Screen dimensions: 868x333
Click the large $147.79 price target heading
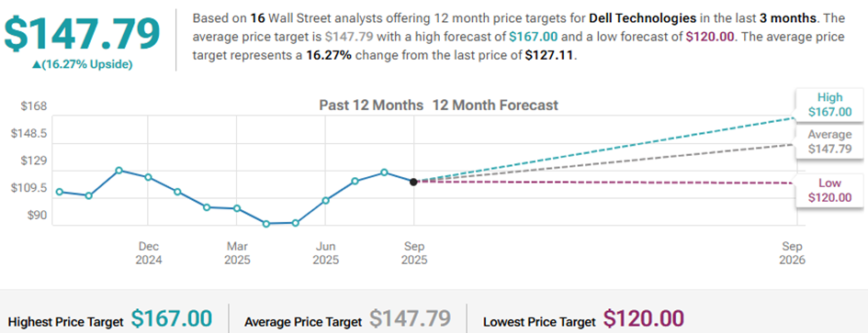pyautogui.click(x=82, y=33)
